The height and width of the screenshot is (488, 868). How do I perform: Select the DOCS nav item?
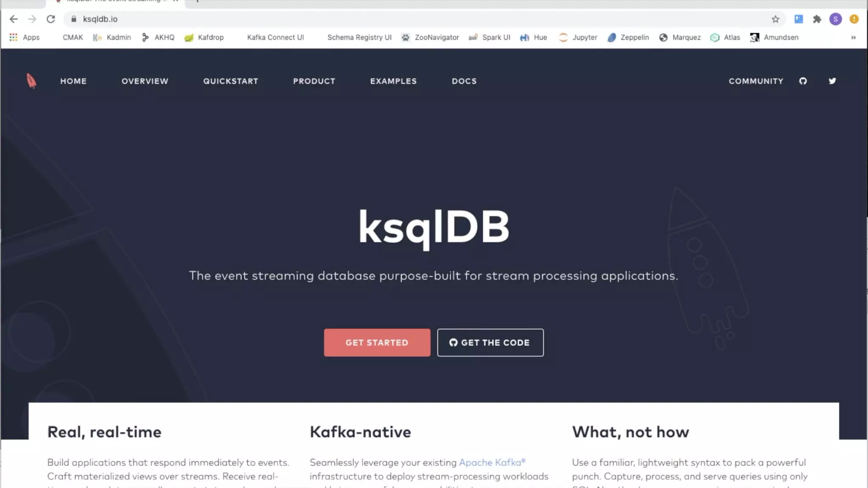pos(464,81)
